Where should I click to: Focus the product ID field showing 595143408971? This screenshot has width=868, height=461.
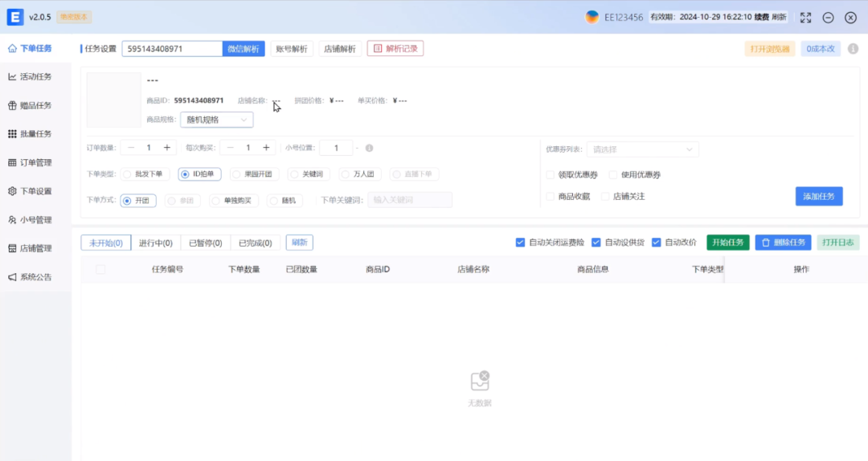point(172,49)
